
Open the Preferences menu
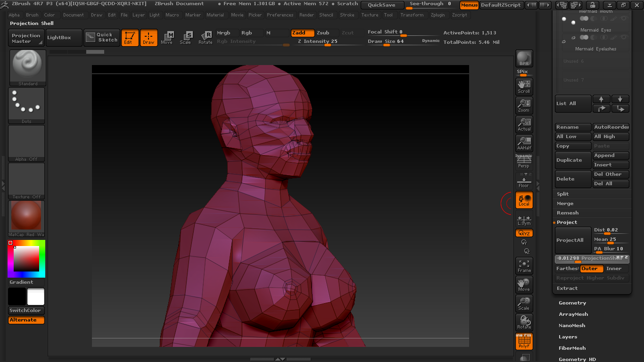click(x=280, y=15)
